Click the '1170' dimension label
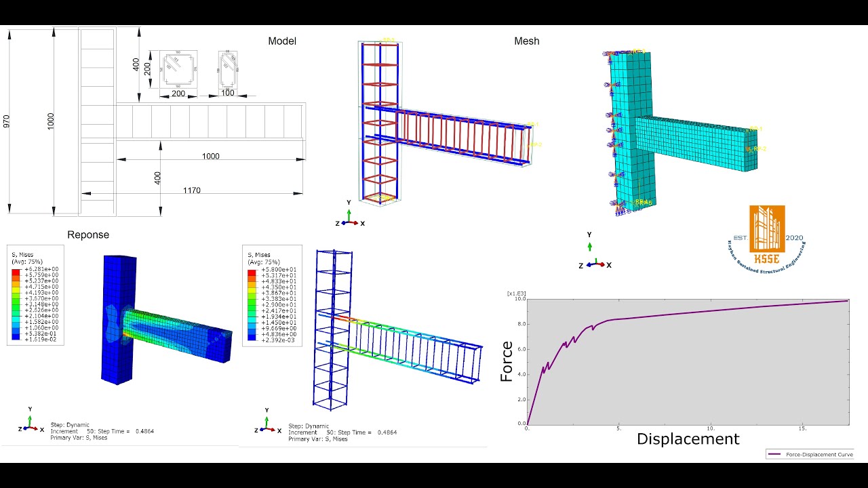Image resolution: width=868 pixels, height=488 pixels. coord(191,190)
